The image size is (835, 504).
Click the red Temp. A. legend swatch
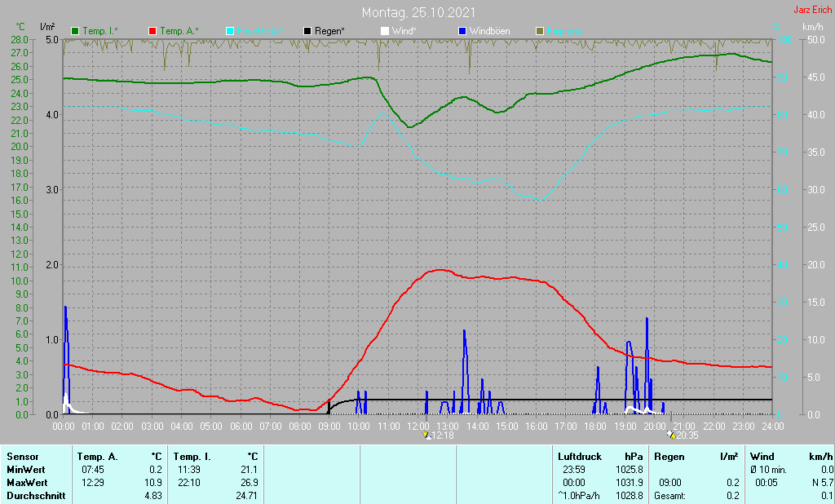pos(152,31)
